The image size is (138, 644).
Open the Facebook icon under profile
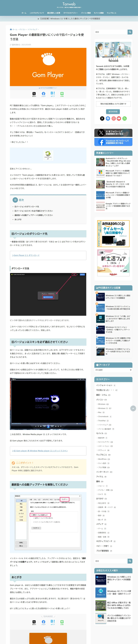tap(108, 118)
